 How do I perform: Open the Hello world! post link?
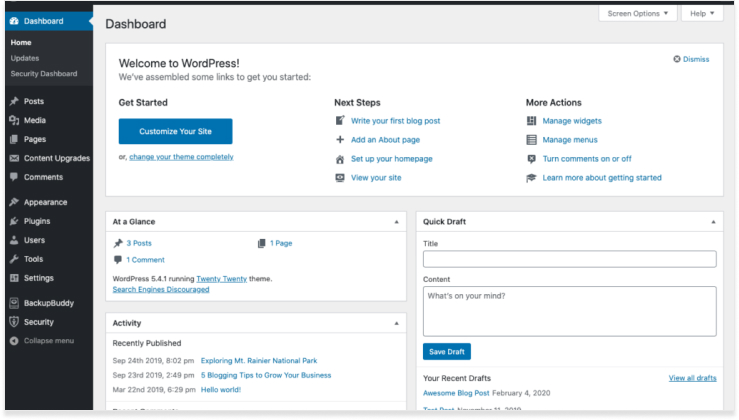[x=221, y=390]
